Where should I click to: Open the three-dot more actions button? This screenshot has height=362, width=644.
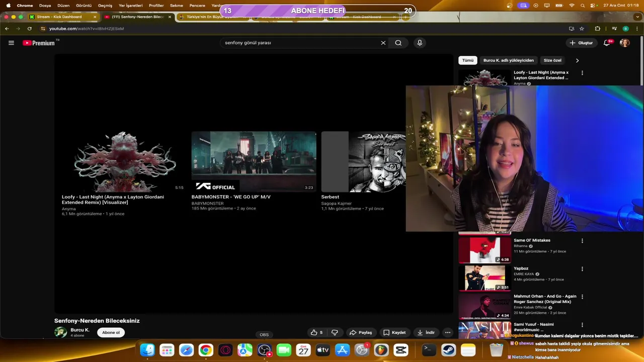(448, 332)
